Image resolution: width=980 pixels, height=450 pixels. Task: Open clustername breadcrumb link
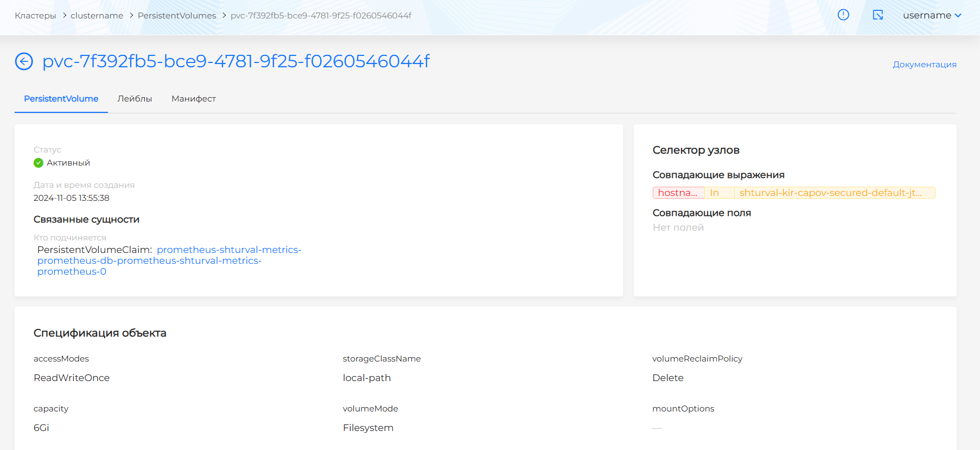[97, 16]
